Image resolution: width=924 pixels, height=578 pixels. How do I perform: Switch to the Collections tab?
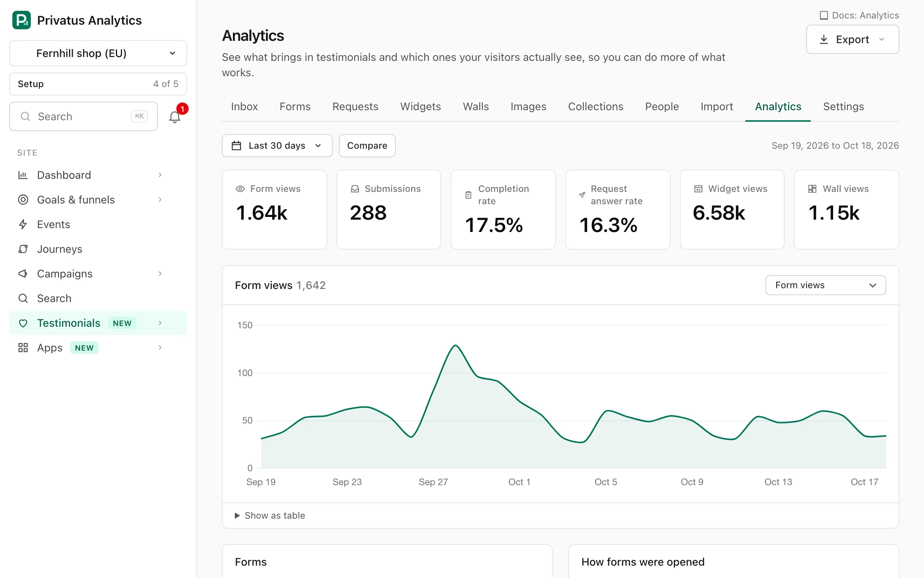click(596, 107)
